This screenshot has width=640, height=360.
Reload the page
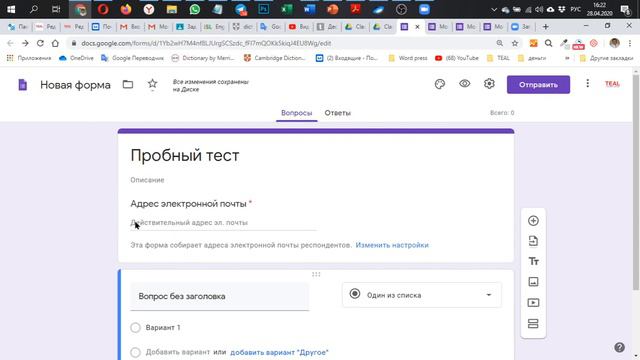40,43
